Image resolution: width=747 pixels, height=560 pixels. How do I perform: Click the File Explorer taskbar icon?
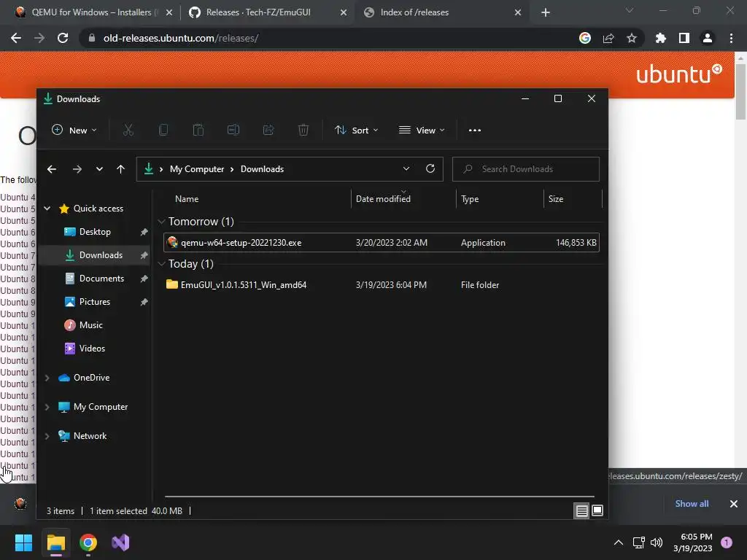click(x=55, y=542)
